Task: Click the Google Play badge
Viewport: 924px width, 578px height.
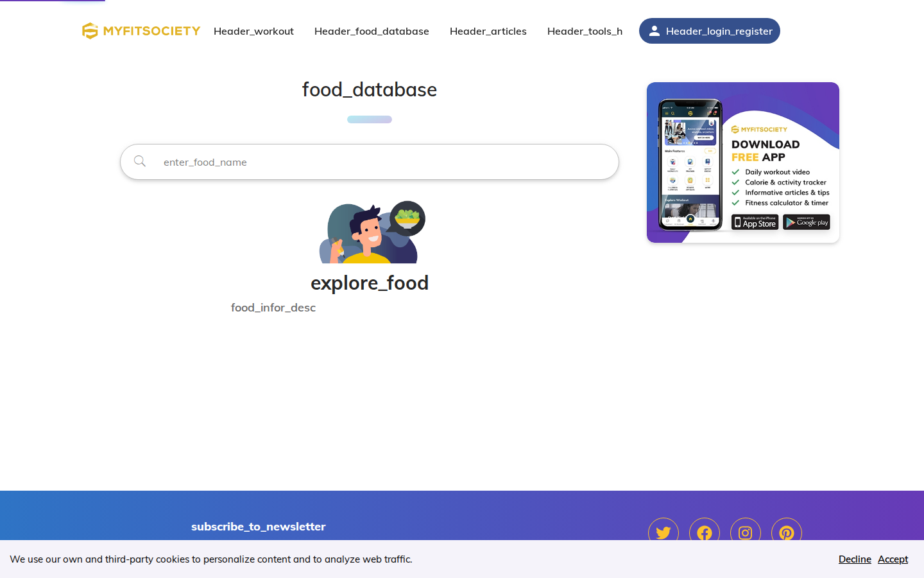Action: 807,222
